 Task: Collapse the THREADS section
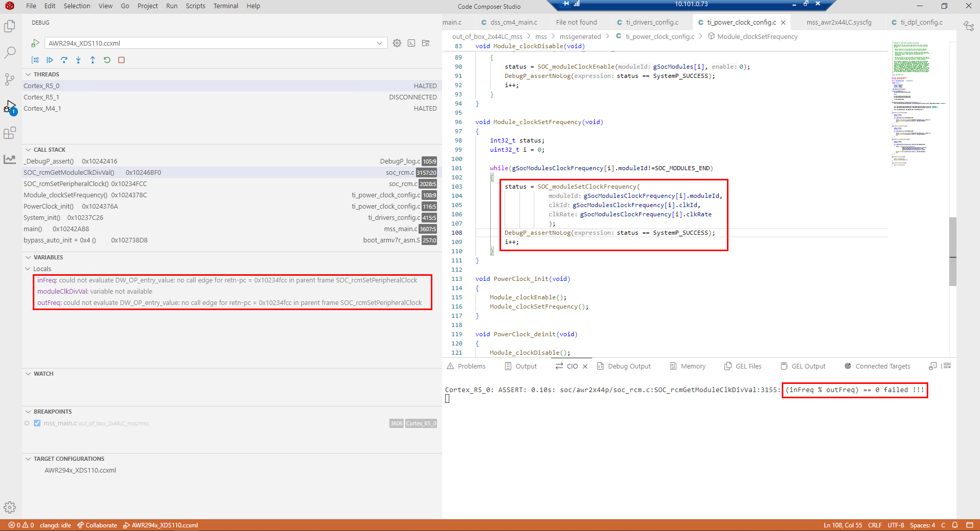(28, 74)
